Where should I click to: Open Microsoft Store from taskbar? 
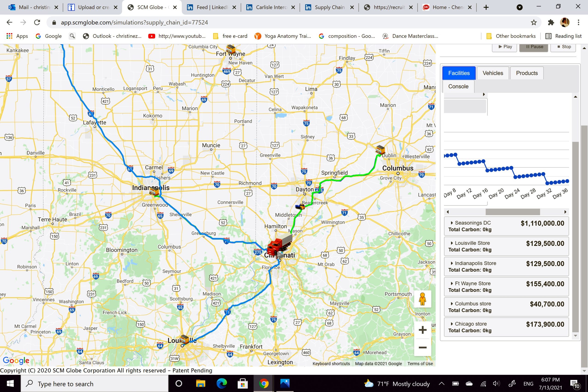pos(243,384)
